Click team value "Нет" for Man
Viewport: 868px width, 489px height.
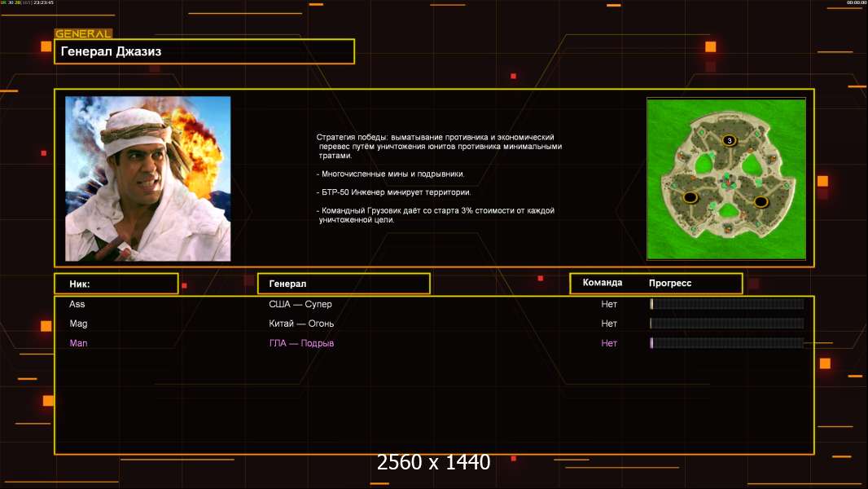(609, 343)
